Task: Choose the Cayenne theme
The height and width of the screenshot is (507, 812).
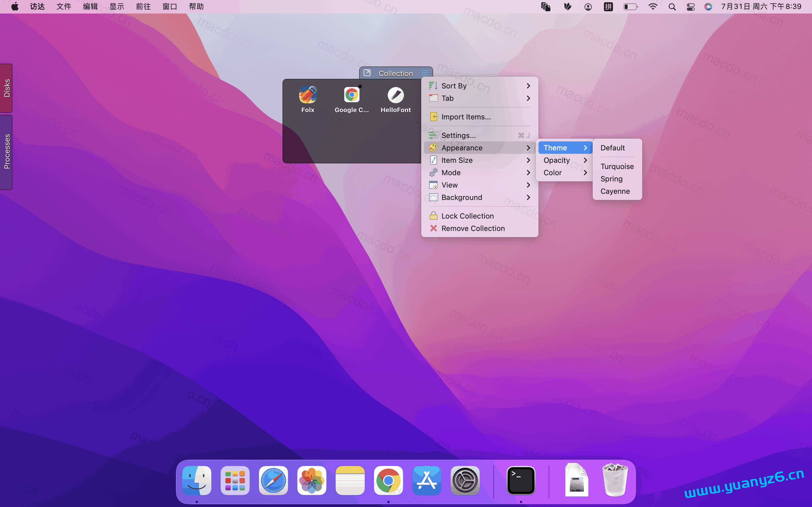Action: (x=615, y=191)
